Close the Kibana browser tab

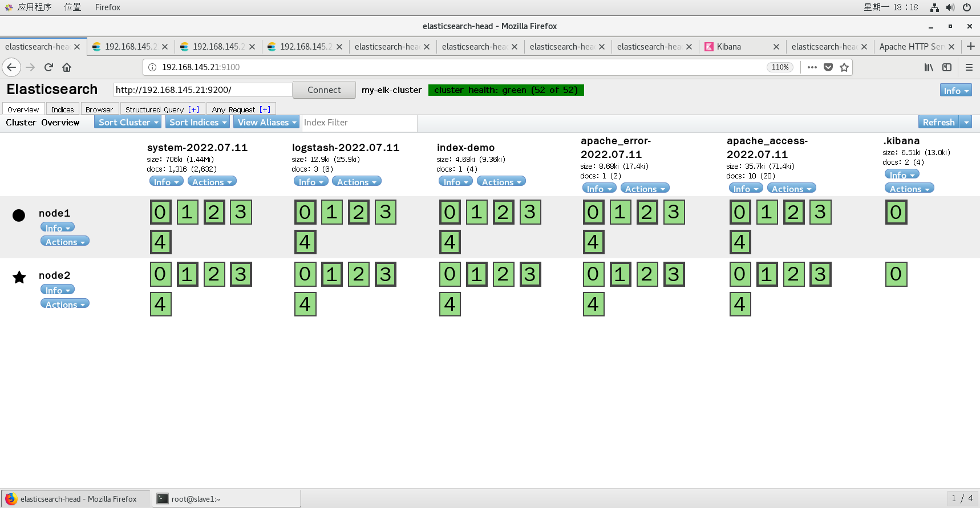[x=776, y=47]
